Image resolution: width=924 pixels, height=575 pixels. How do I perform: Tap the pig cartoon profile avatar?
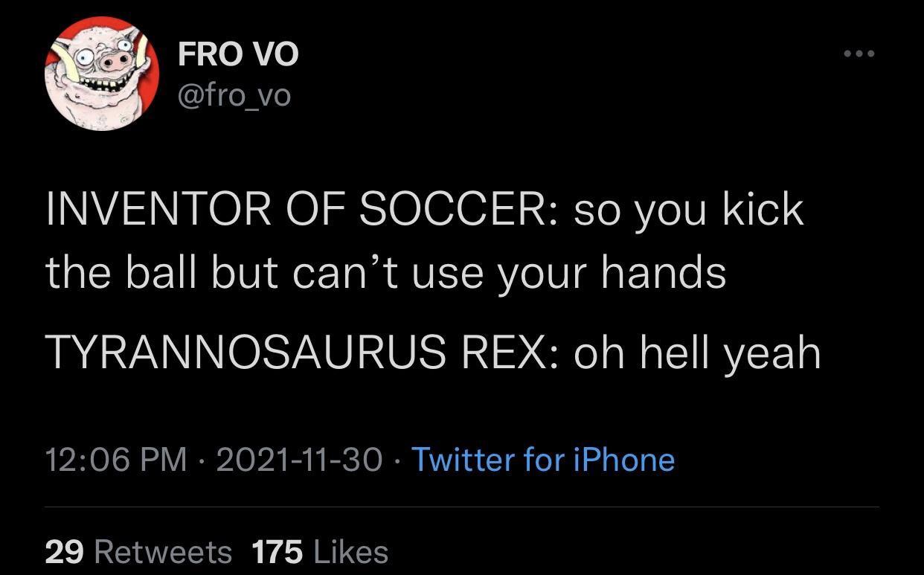[102, 74]
